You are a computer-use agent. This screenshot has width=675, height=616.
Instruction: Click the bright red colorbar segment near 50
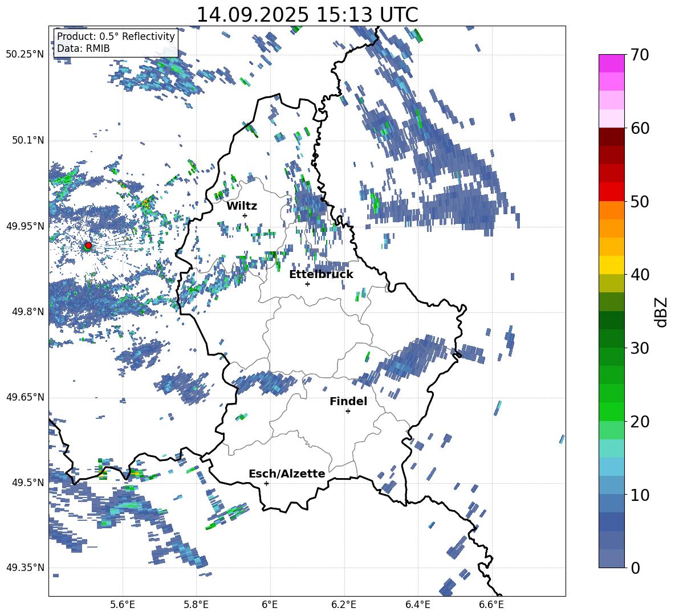pyautogui.click(x=612, y=192)
